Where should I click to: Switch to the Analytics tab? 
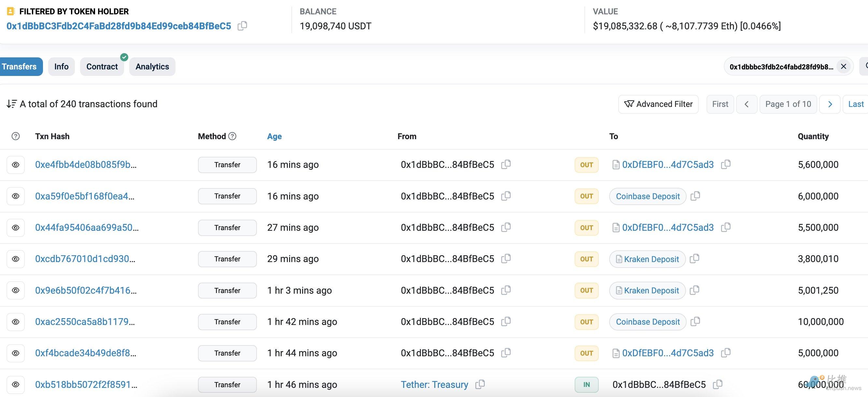coord(152,66)
